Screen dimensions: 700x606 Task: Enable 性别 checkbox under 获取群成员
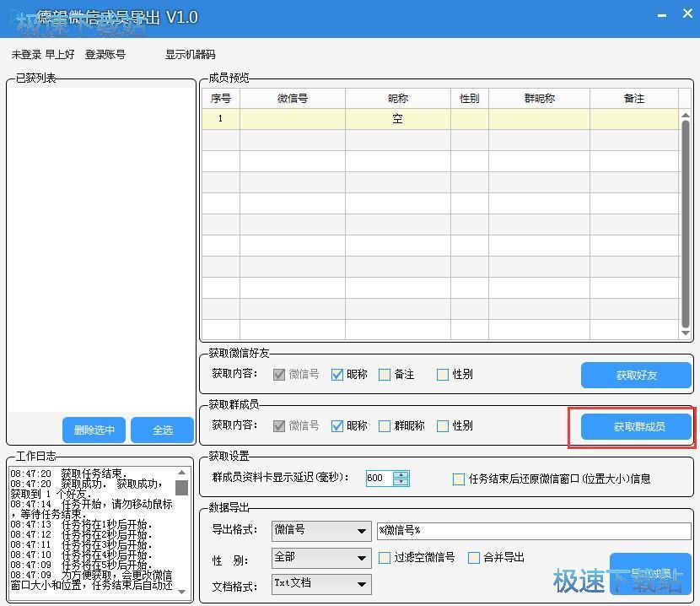pos(443,426)
